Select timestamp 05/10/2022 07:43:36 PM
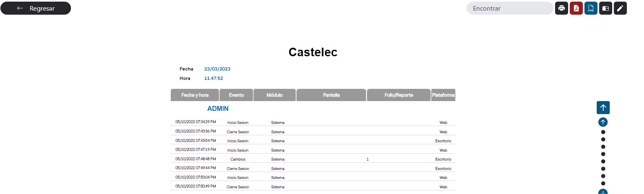Screen dimensions: 644x194 coord(196,131)
